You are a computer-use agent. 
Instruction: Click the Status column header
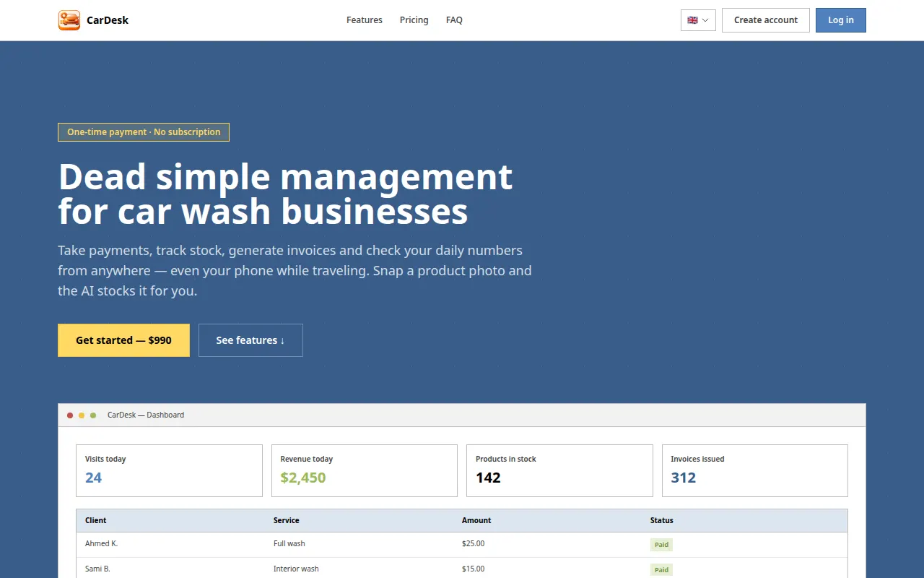662,520
